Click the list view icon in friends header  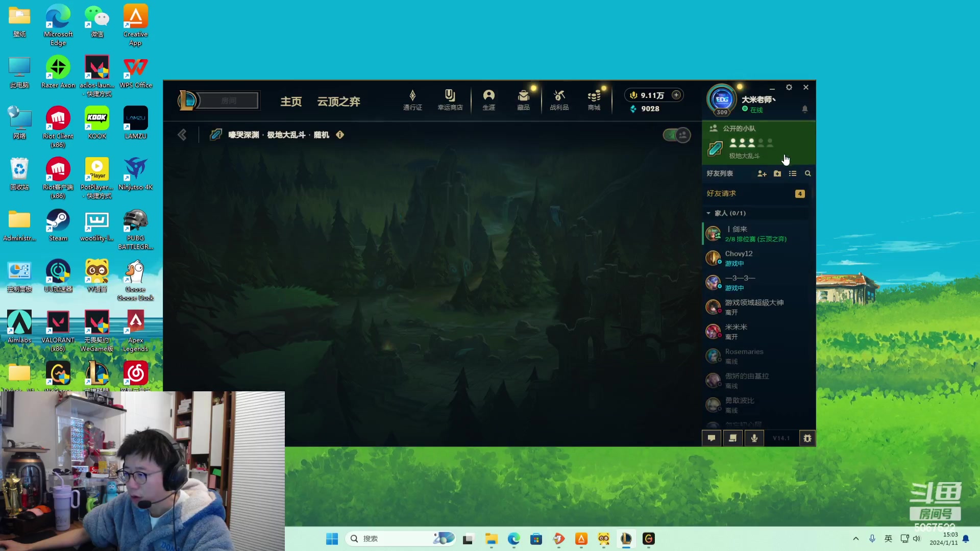tap(793, 173)
